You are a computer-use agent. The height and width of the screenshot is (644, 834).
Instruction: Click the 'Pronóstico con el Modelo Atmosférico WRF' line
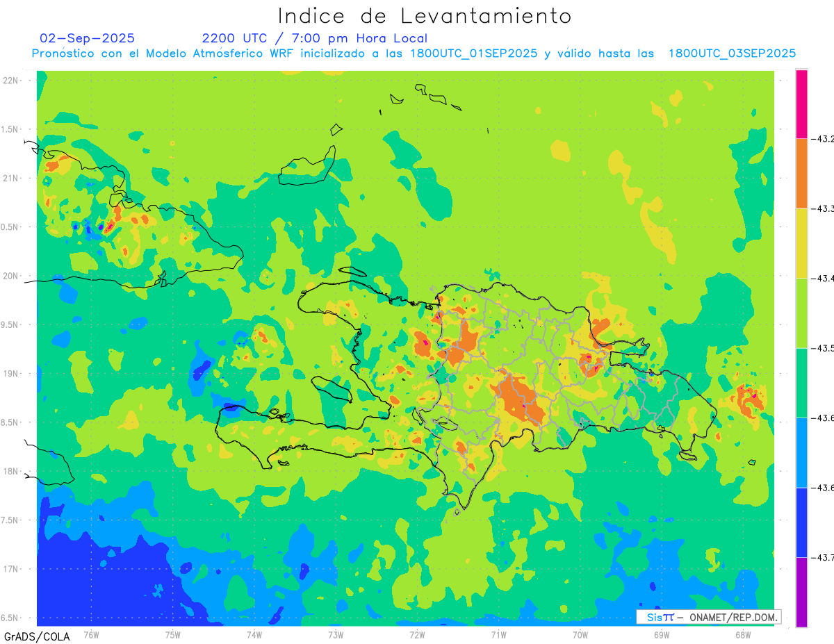click(414, 53)
